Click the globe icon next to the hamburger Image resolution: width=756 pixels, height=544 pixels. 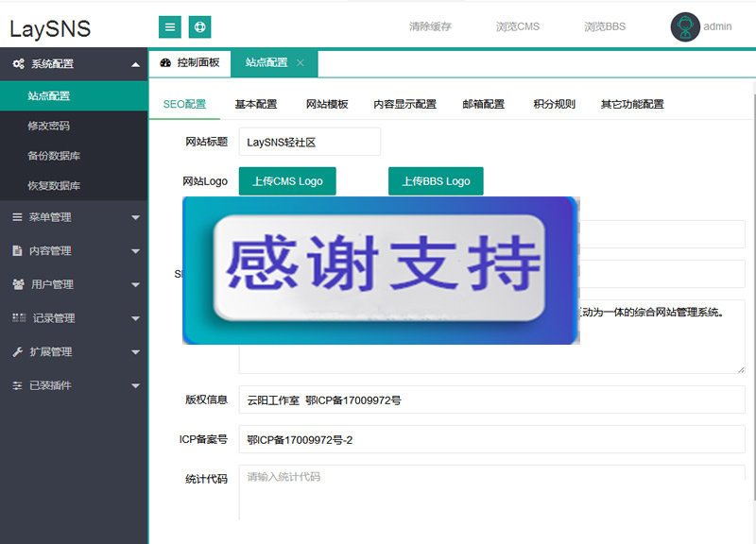coord(199,26)
